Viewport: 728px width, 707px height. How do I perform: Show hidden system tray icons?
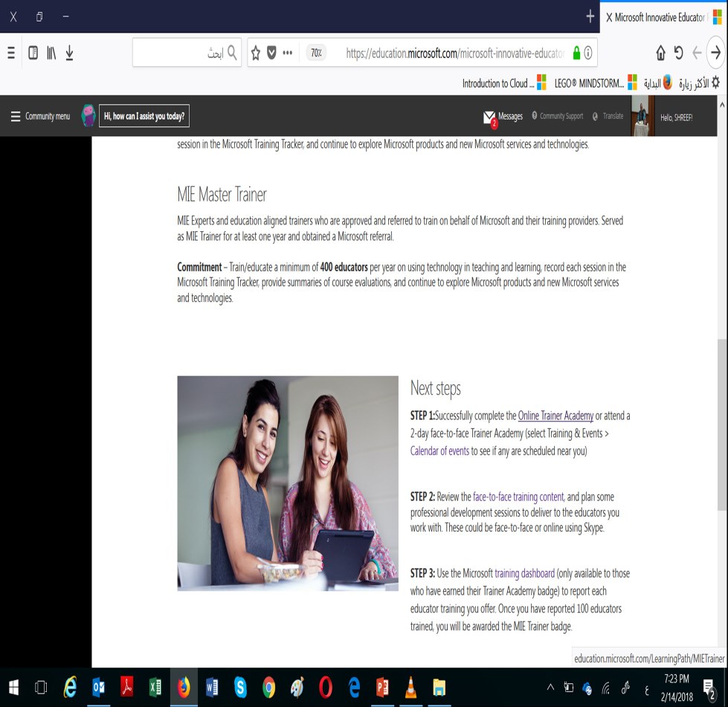[x=550, y=688]
